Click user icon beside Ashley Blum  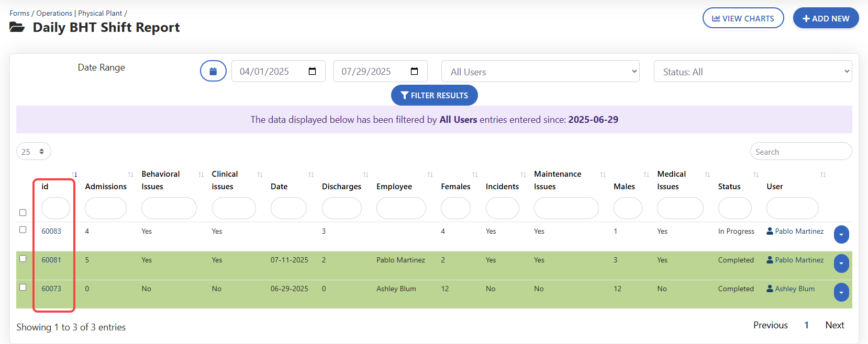click(x=770, y=289)
